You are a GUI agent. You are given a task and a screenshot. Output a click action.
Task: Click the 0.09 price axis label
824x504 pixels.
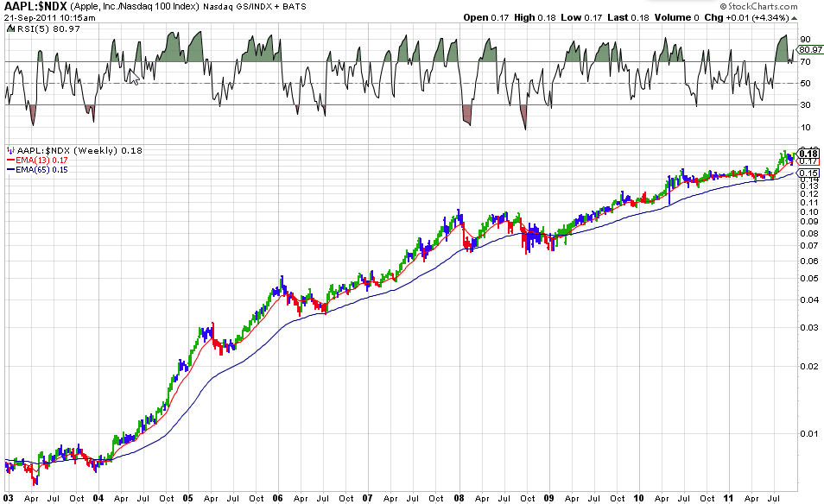click(x=809, y=222)
